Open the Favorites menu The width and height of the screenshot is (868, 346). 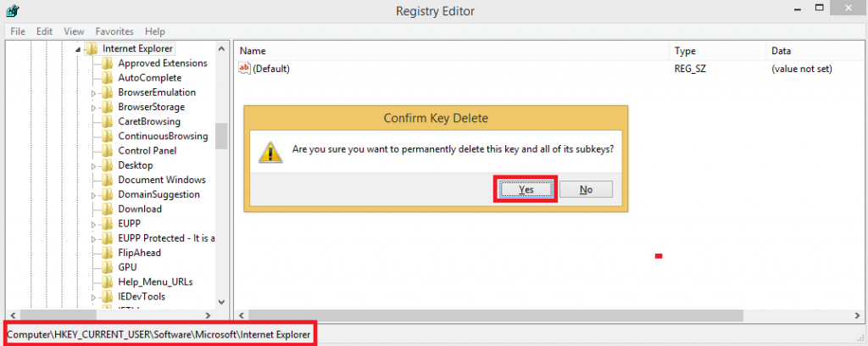click(114, 31)
